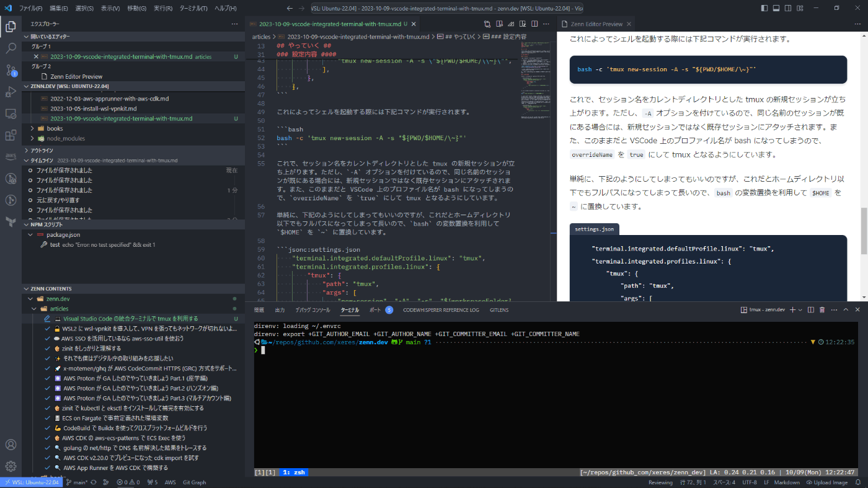Open the Explorer views and more actions ellipsis

(x=234, y=24)
